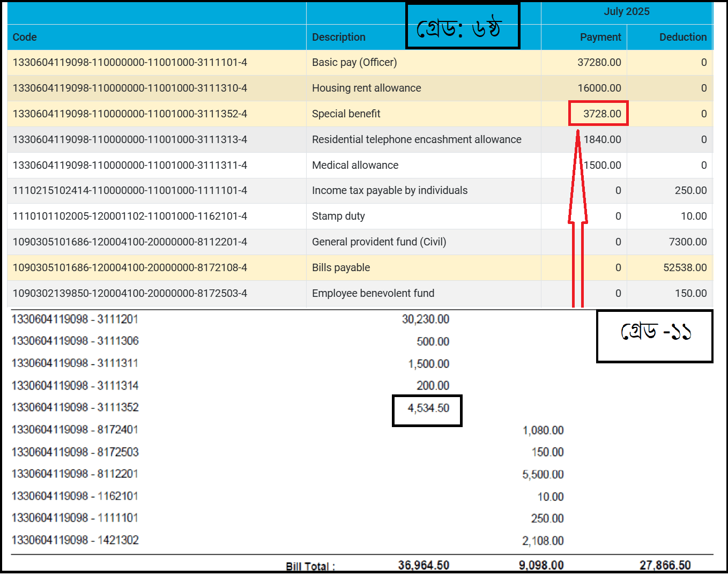Select the July 2025 header cell
The image size is (728, 575).
[626, 12]
